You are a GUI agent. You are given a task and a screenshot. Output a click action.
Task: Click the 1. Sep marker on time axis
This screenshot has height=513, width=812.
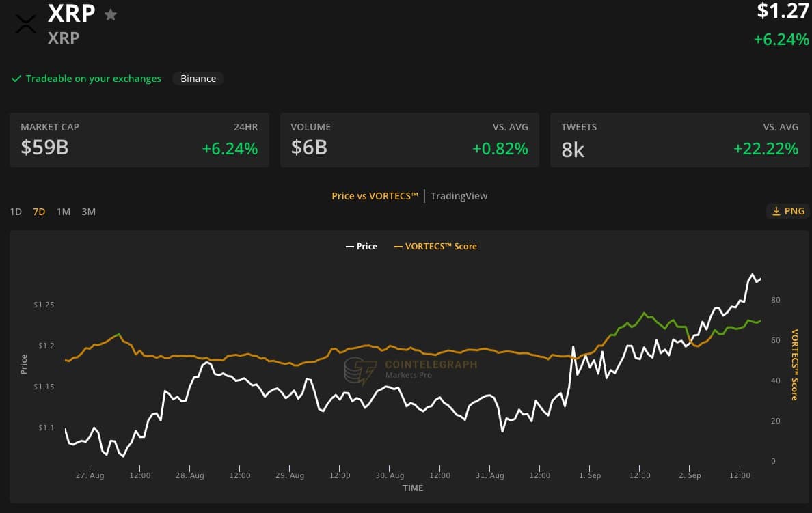click(589, 475)
